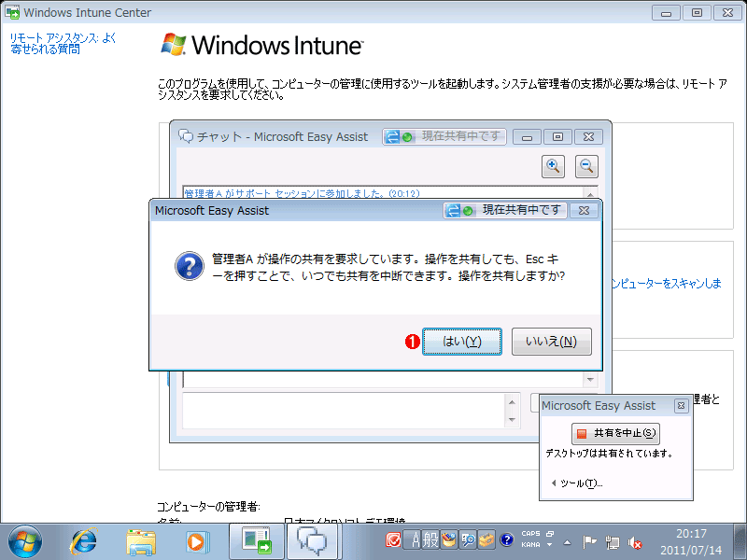Screen dimensions: 747x560
Task: Open the ツール(T) menu in Easy Assist panel
Action: tap(577, 483)
